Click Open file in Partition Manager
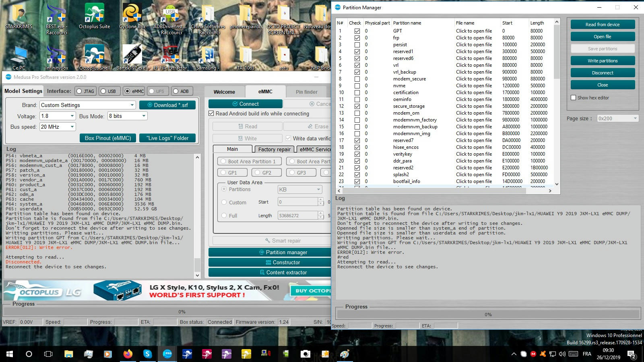644x362 pixels. (x=603, y=37)
